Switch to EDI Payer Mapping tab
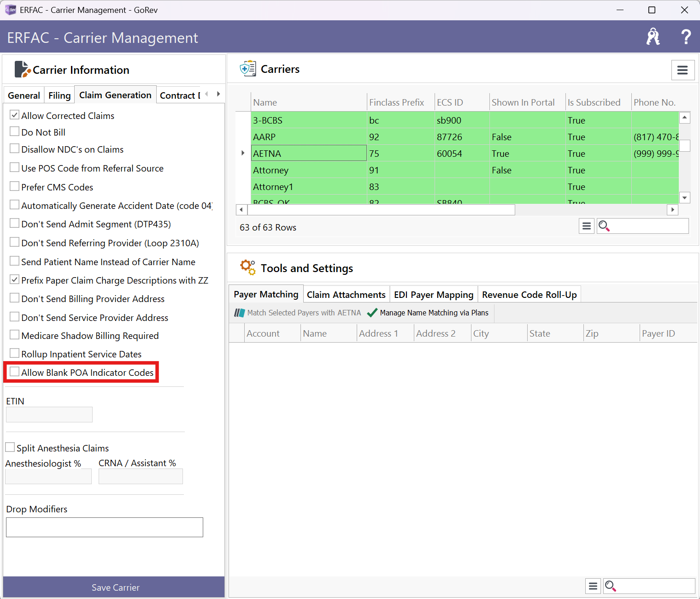Image resolution: width=700 pixels, height=599 pixels. [x=434, y=295]
